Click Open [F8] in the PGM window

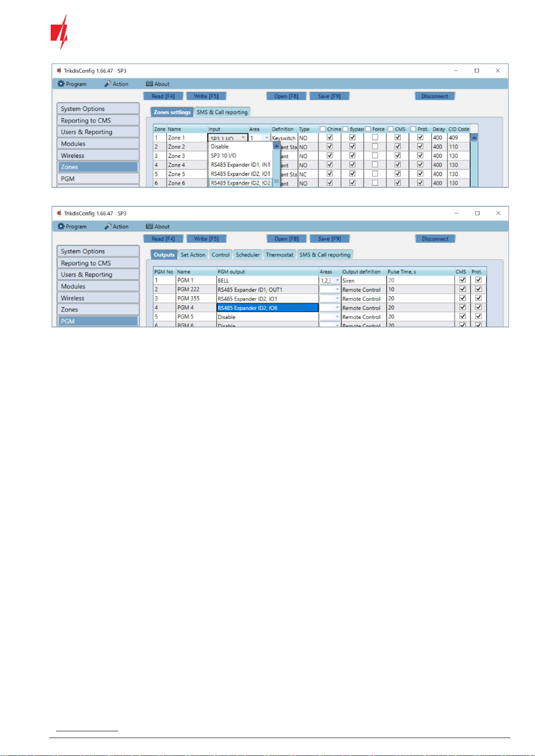tap(286, 239)
